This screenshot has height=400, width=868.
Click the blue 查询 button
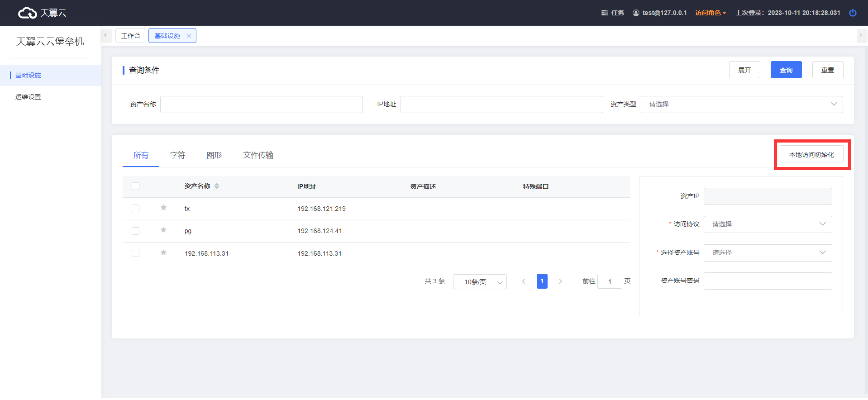click(786, 70)
